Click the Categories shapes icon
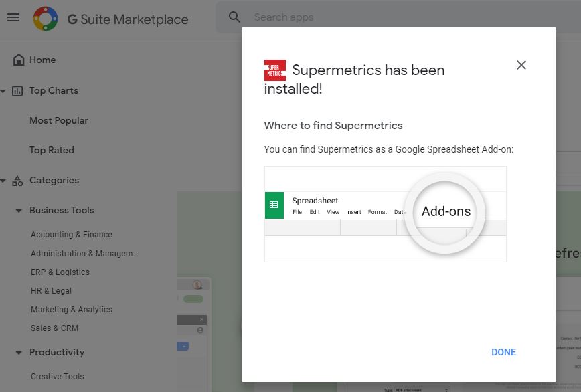The image size is (581, 392). [17, 180]
